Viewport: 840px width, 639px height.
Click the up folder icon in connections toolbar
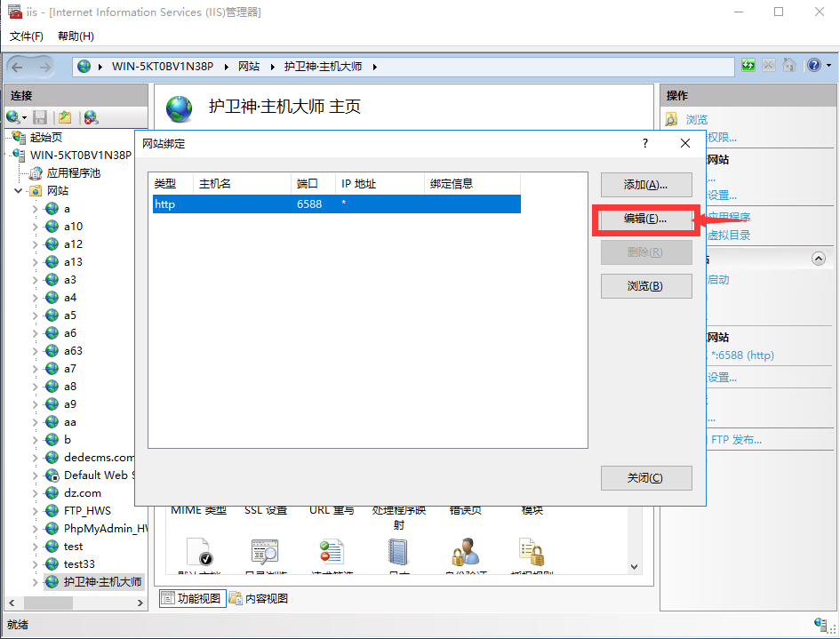pos(64,117)
